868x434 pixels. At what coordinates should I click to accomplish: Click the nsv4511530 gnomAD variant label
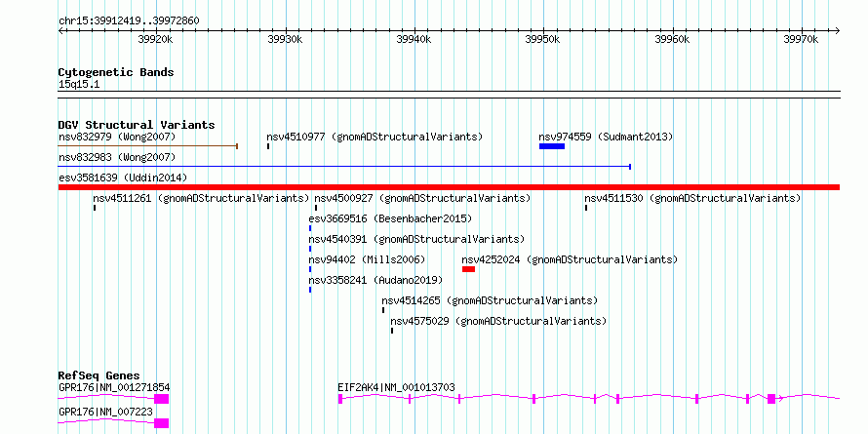click(692, 198)
